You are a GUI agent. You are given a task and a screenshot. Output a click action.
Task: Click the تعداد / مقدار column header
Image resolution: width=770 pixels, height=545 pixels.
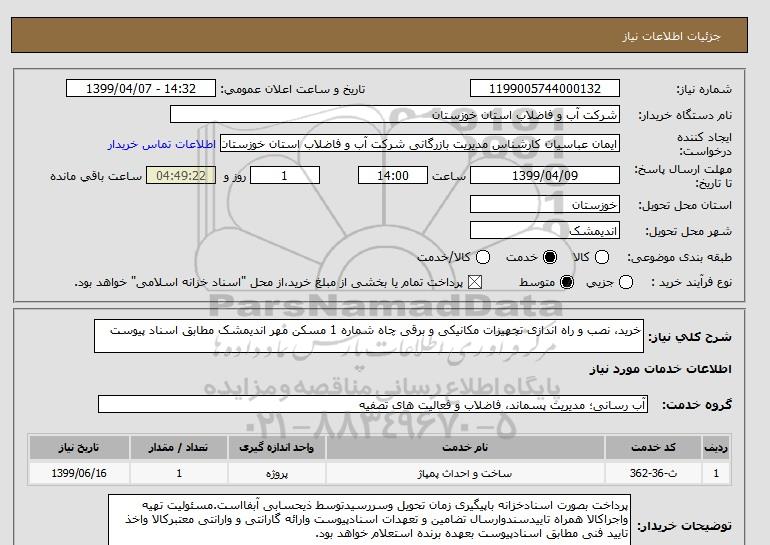tap(179, 447)
